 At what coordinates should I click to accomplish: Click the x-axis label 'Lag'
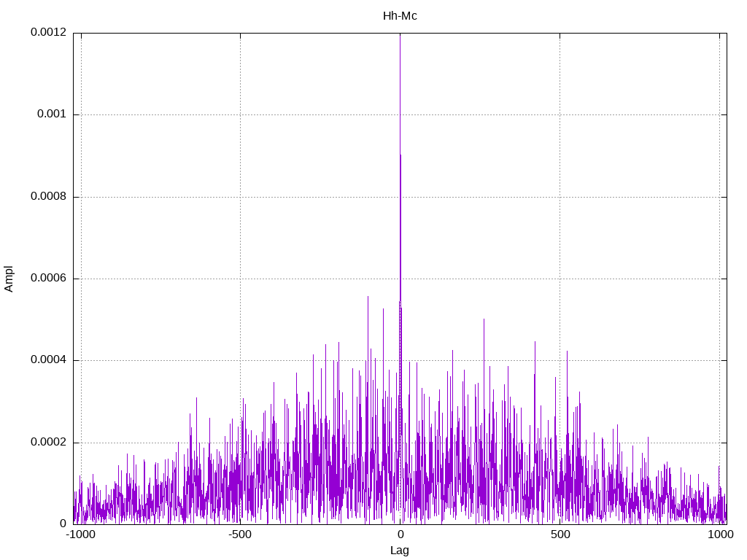tap(399, 551)
